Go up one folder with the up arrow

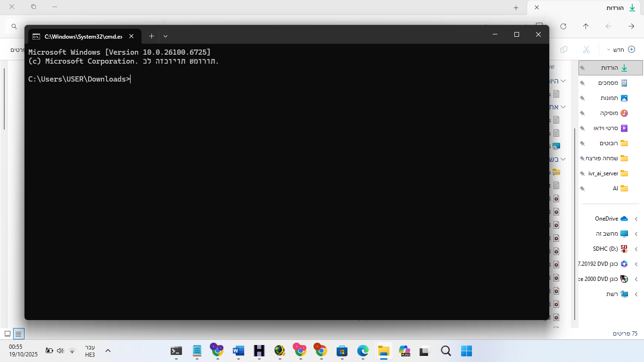[586, 26]
